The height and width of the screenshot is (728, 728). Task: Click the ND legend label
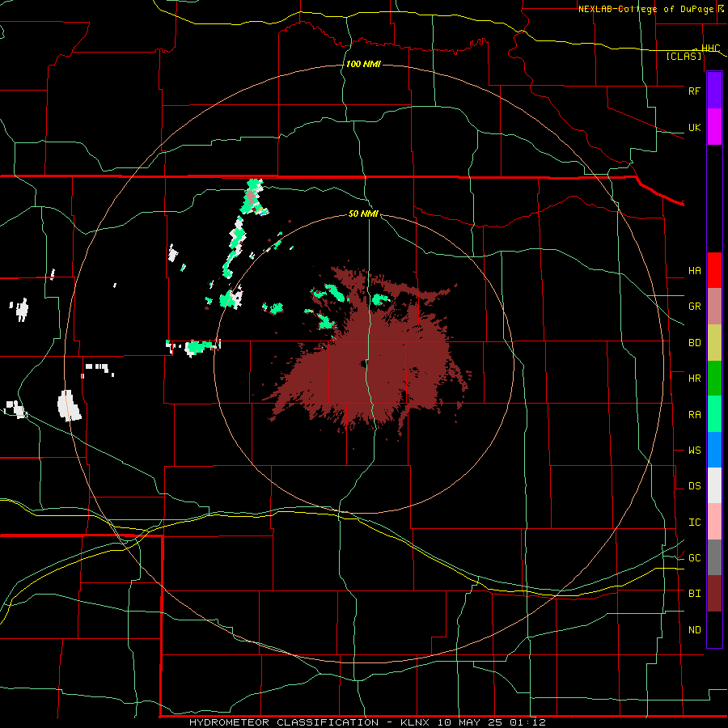pos(694,630)
